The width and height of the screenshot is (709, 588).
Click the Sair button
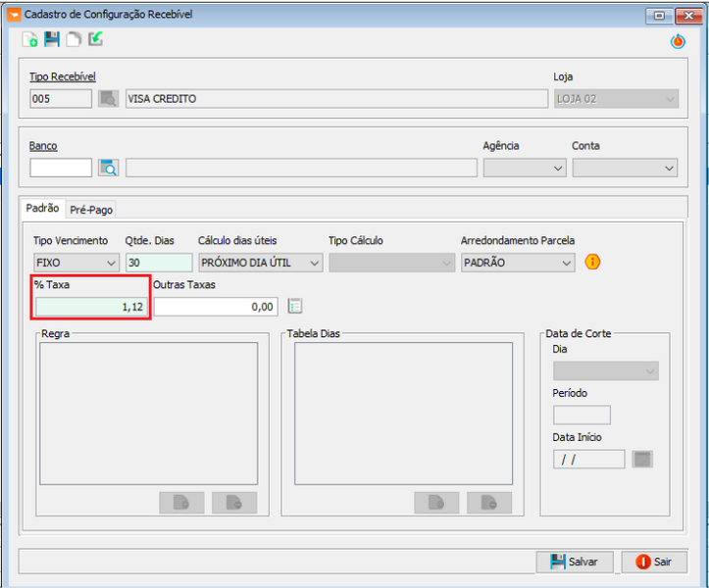[653, 562]
